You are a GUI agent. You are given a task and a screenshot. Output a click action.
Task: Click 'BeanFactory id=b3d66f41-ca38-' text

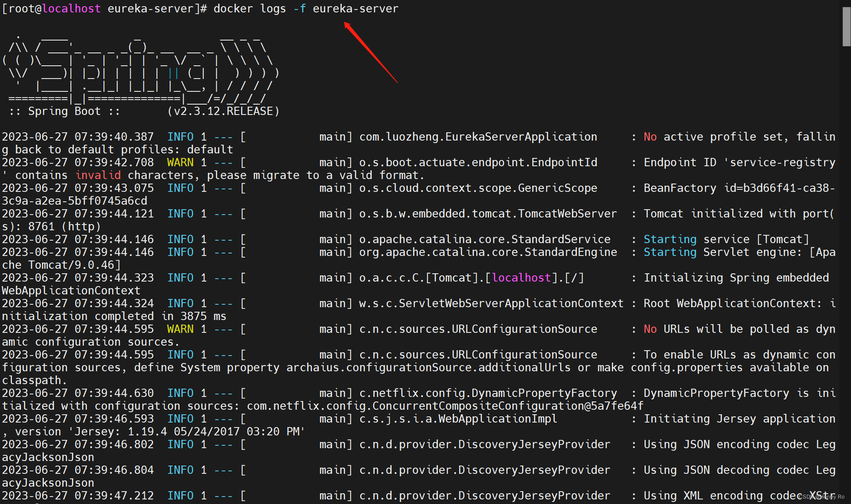click(x=739, y=188)
